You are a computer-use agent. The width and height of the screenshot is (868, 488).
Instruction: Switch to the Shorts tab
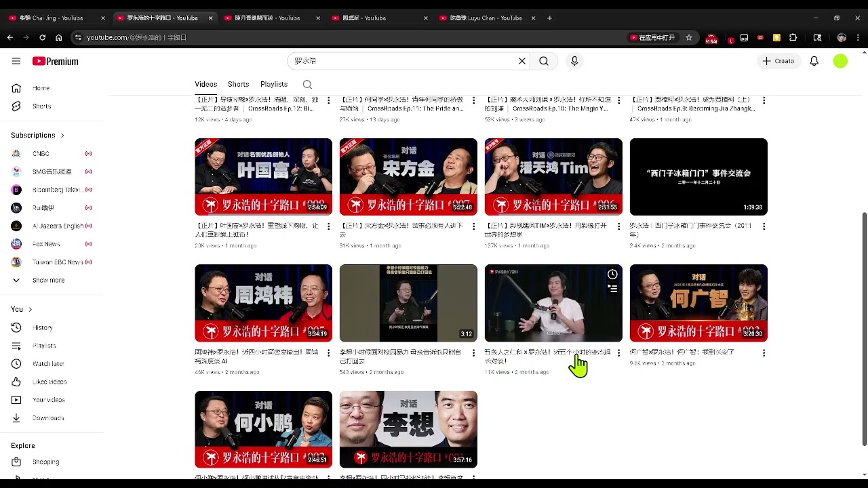(x=239, y=85)
